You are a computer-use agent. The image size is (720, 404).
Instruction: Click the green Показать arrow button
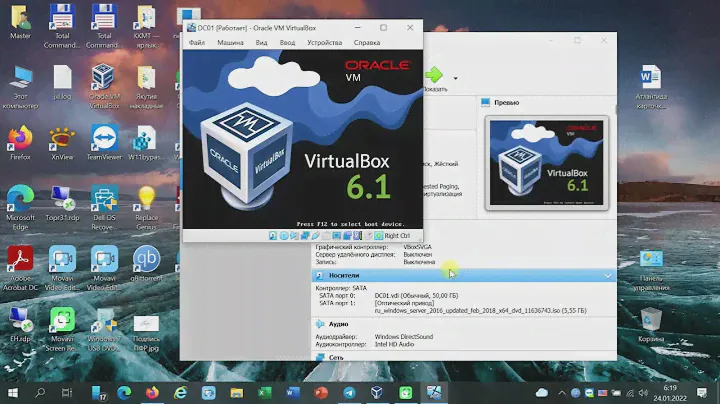(435, 75)
